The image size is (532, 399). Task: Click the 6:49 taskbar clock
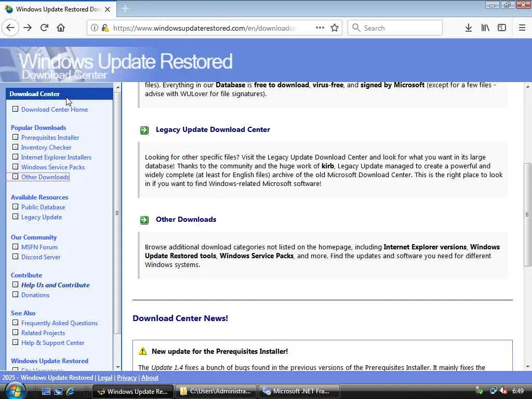click(518, 391)
